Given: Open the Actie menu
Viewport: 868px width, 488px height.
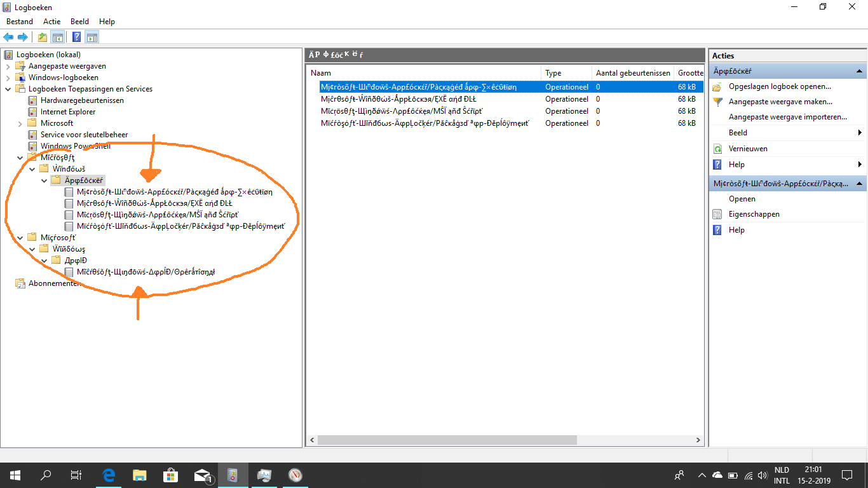Looking at the screenshot, I should (51, 21).
